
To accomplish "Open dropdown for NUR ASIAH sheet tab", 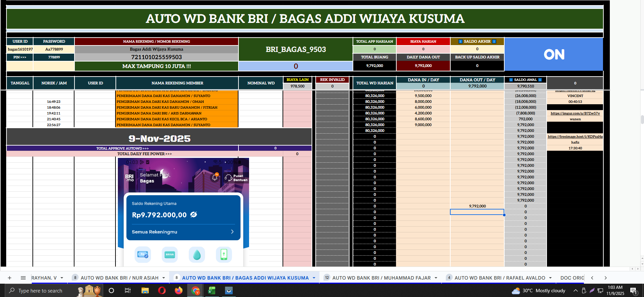I will [x=164, y=278].
